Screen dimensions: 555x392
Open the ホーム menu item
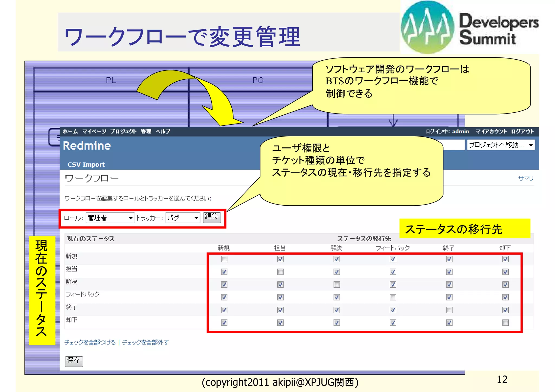70,131
